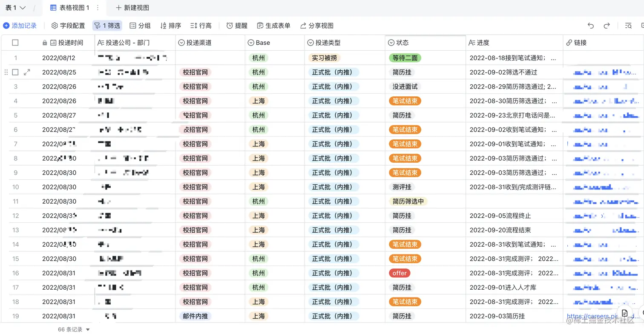Check the checkbox on row 2
644x334 pixels.
(15, 72)
